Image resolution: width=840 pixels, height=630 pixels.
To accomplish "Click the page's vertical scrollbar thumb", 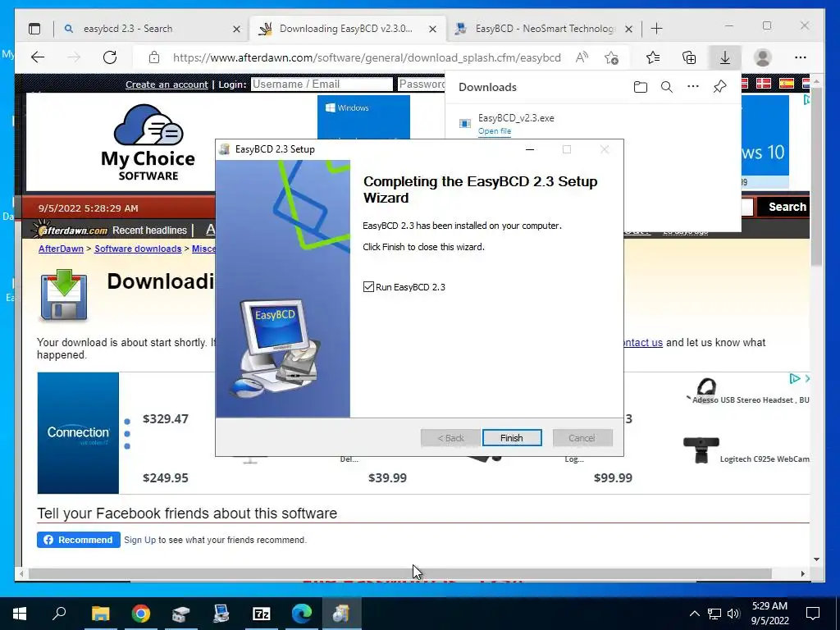I will (816, 177).
